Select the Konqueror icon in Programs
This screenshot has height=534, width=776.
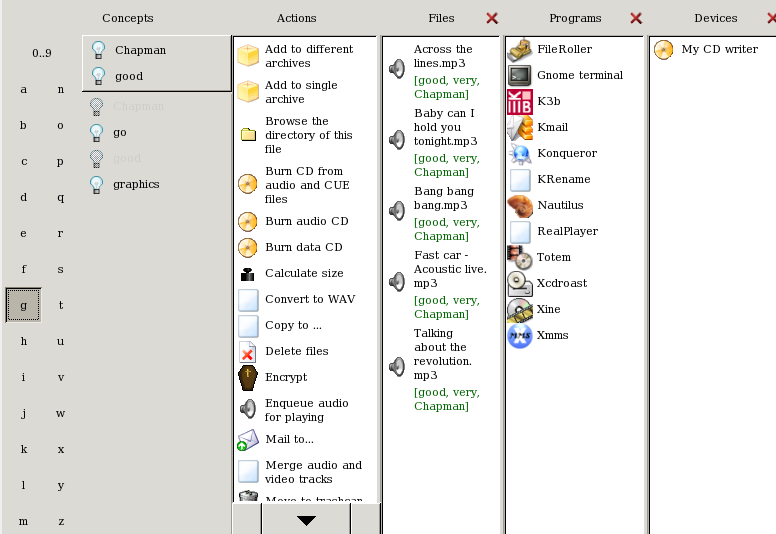tap(520, 153)
